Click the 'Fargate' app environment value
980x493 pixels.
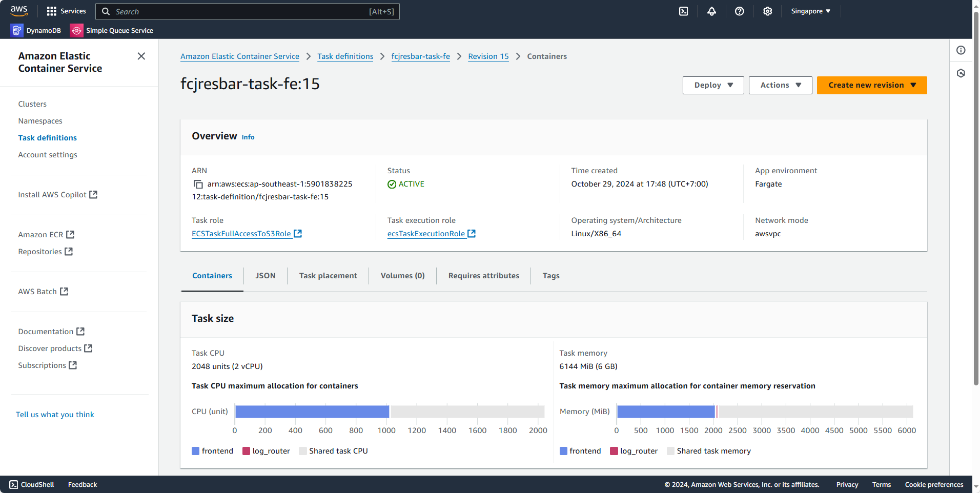click(x=768, y=184)
